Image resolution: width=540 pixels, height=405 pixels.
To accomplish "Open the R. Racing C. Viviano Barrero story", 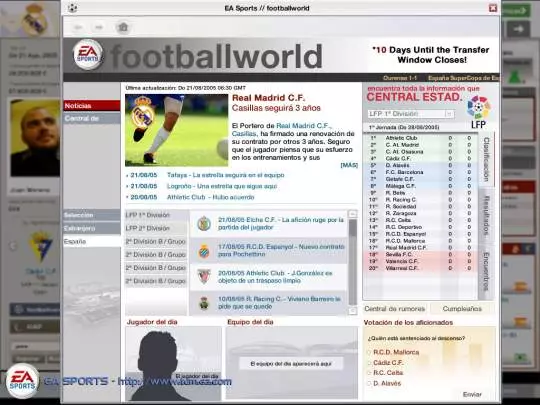I will 279,303.
